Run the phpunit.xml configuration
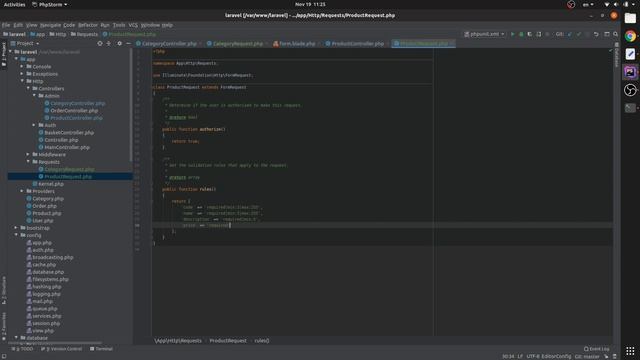Screen dimensions: 640x360 (513, 34)
